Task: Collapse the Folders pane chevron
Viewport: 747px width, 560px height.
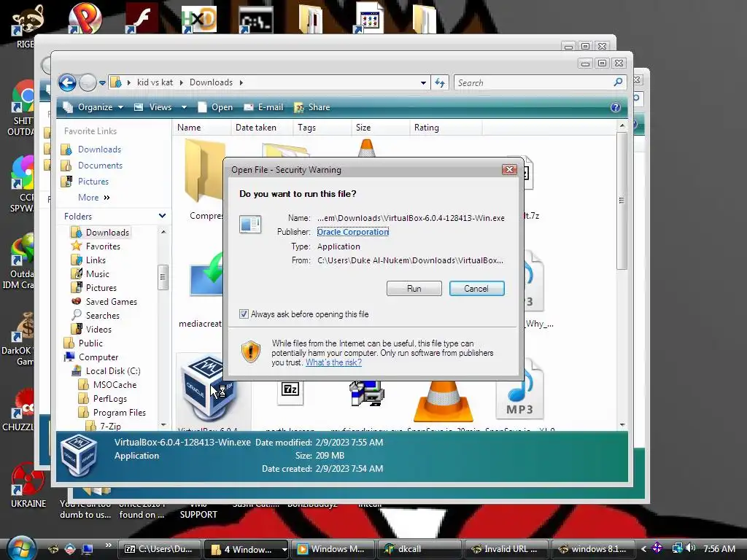Action: [162, 216]
